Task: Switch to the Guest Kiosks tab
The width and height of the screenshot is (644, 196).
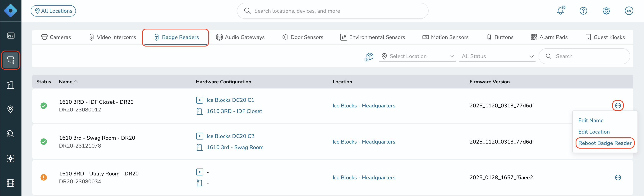Action: coord(605,37)
